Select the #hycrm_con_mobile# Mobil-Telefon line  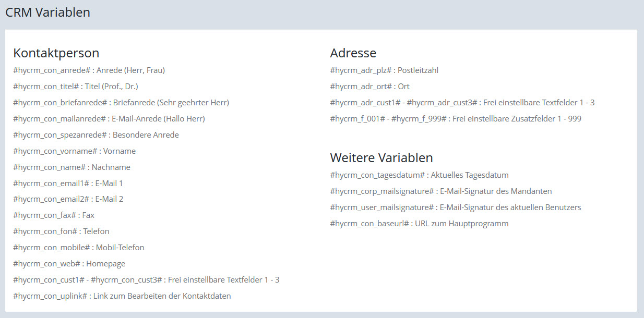[x=78, y=248]
